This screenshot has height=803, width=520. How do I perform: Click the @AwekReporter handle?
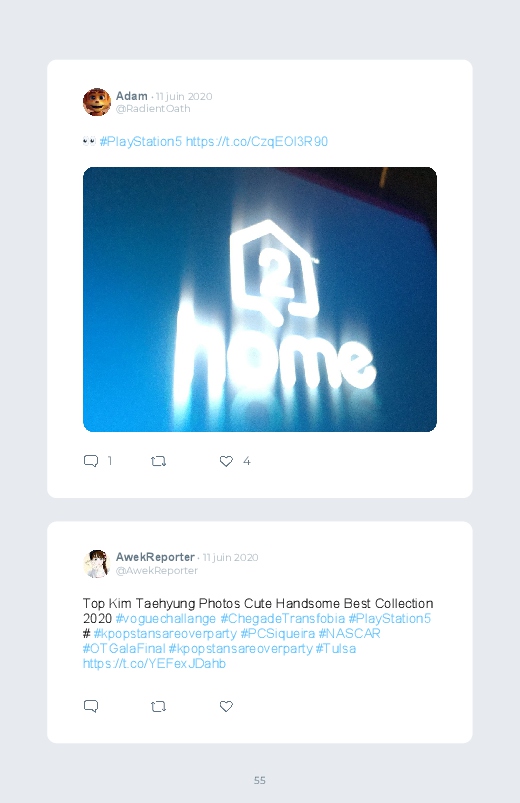click(x=157, y=570)
